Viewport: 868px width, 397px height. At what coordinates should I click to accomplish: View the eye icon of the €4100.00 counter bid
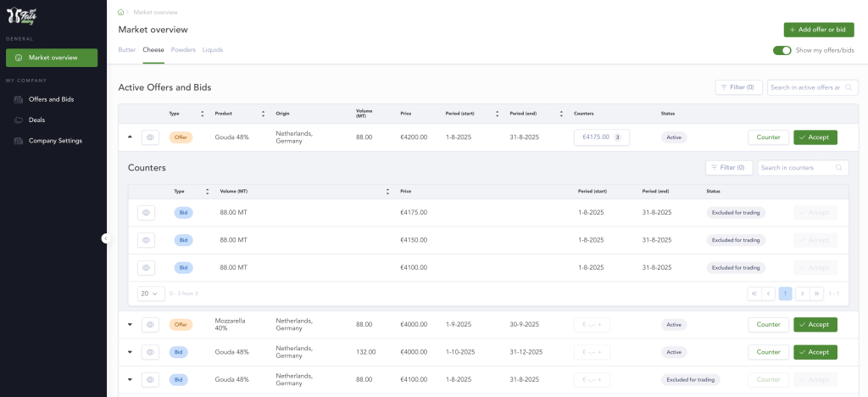pos(146,267)
